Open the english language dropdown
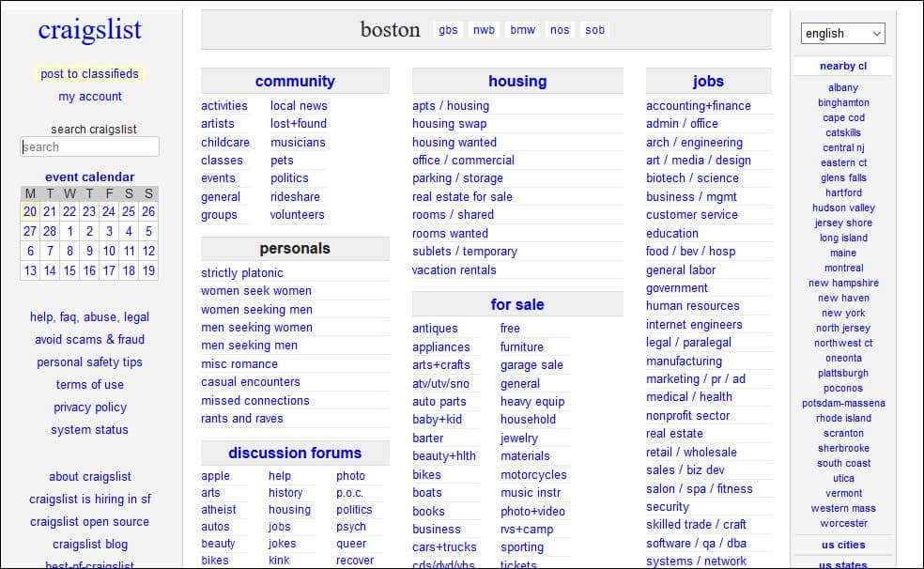 point(842,34)
